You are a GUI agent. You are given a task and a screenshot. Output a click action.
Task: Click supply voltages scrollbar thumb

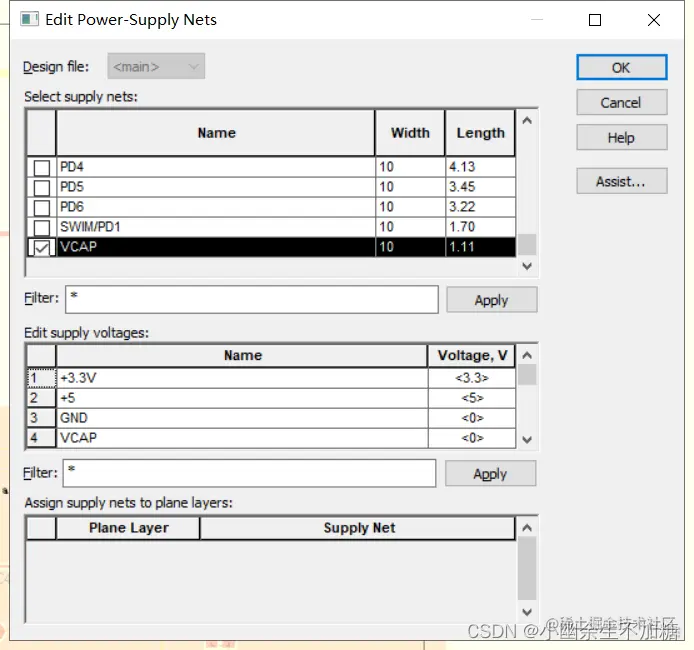coord(527,375)
